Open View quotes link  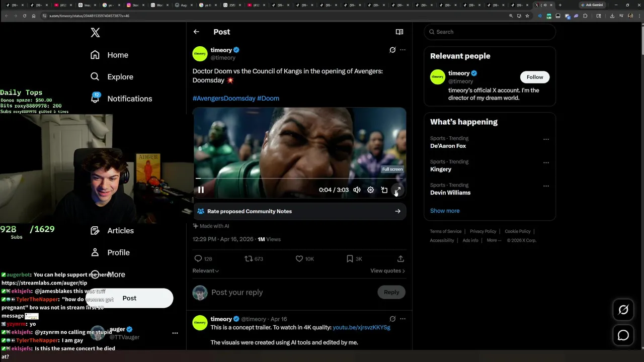coord(387,270)
